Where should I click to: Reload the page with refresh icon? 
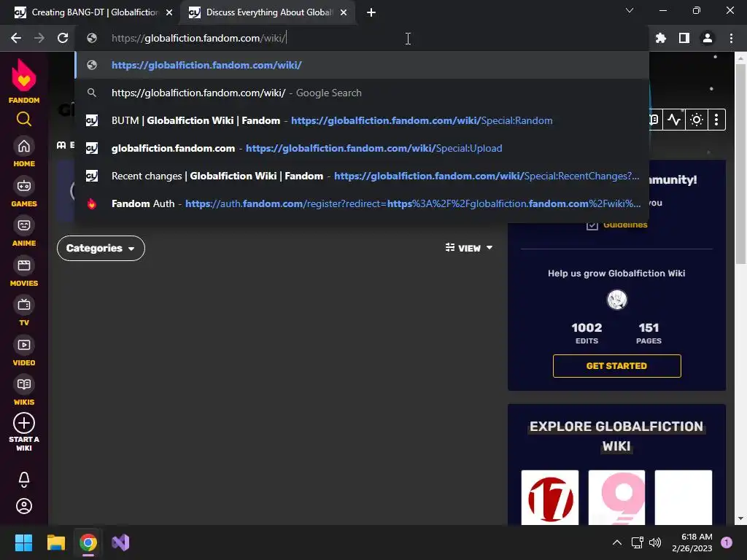point(63,38)
